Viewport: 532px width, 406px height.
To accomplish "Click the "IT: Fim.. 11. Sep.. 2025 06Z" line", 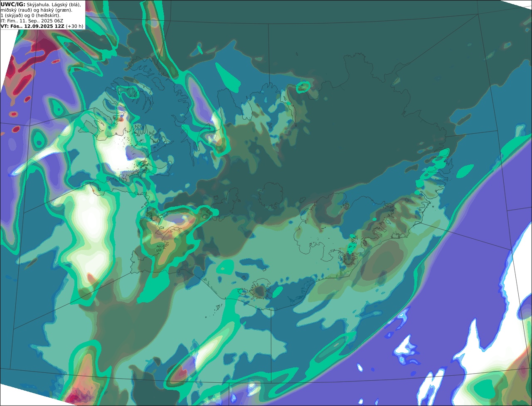I will pyautogui.click(x=32, y=21).
